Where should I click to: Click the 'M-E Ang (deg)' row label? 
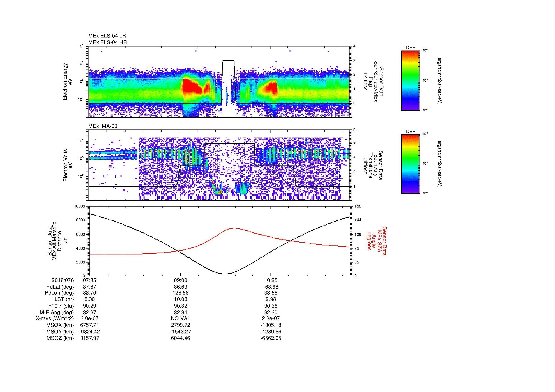point(57,313)
